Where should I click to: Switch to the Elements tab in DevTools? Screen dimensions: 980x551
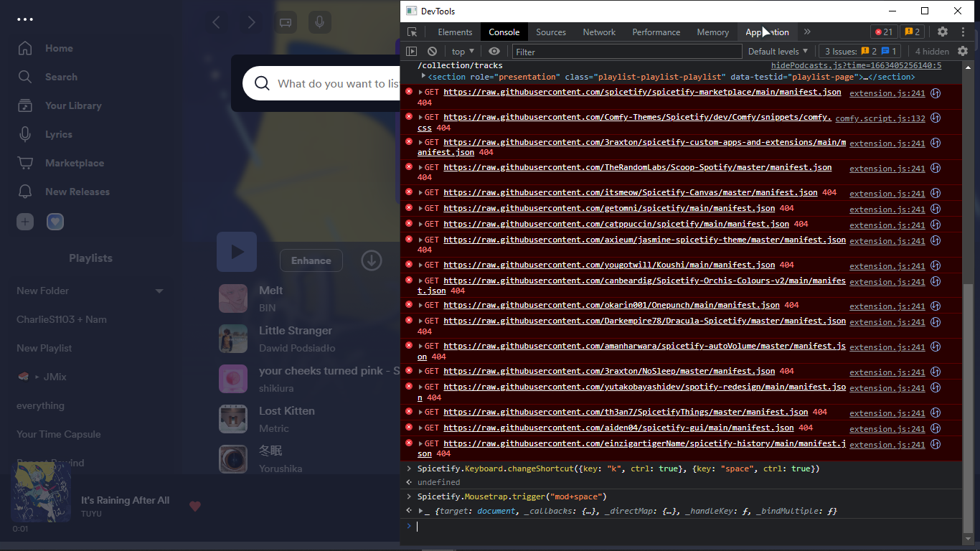click(x=455, y=32)
